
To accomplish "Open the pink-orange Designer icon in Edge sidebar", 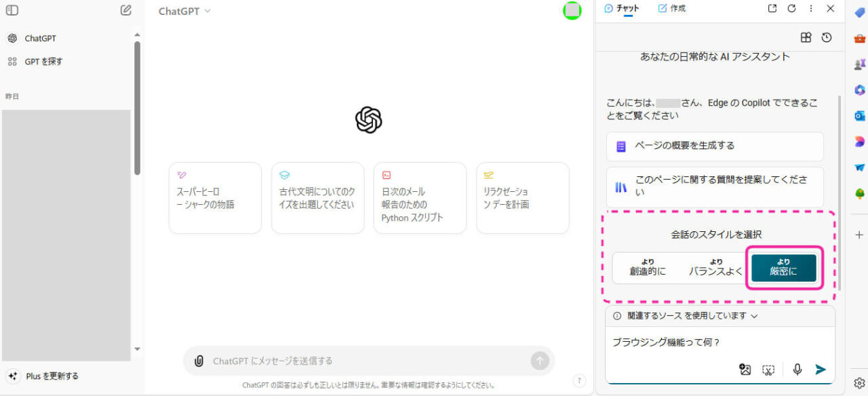I will [x=860, y=142].
